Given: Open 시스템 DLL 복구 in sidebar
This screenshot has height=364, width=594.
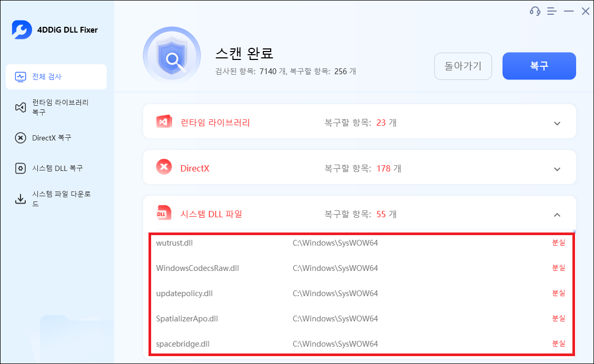Looking at the screenshot, I should point(56,168).
